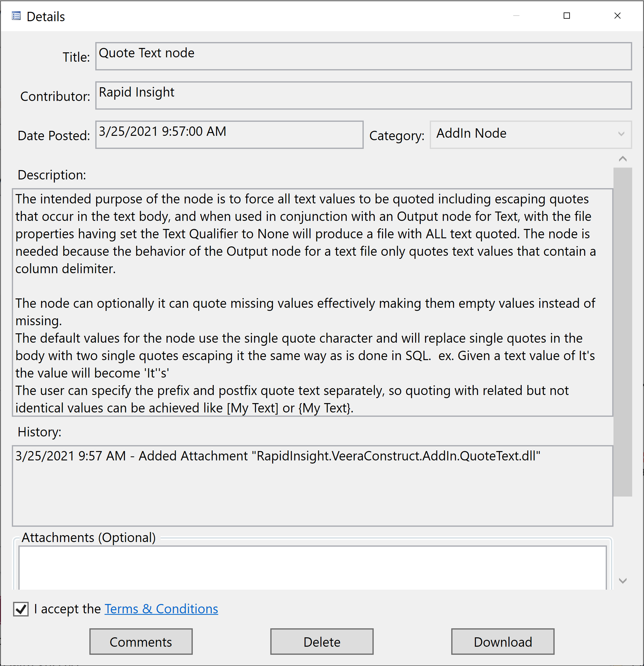Open the Terms & Conditions link
644x666 pixels.
[161, 609]
